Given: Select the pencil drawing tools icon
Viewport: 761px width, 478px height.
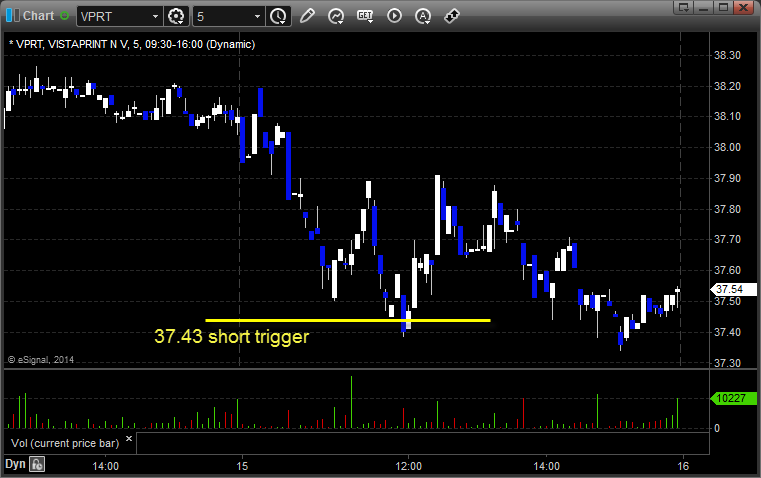Looking at the screenshot, I should 307,16.
